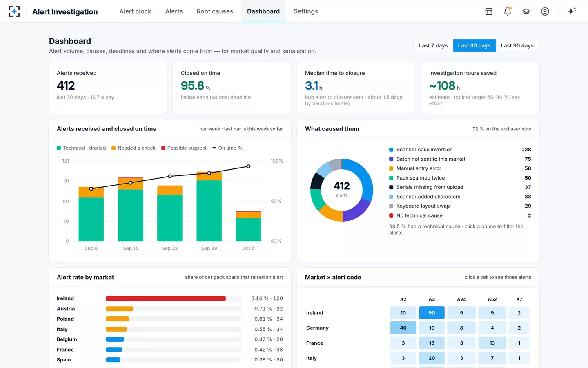Open the layout panel icon in header
Viewport: 588px width, 368px height.
tap(488, 11)
